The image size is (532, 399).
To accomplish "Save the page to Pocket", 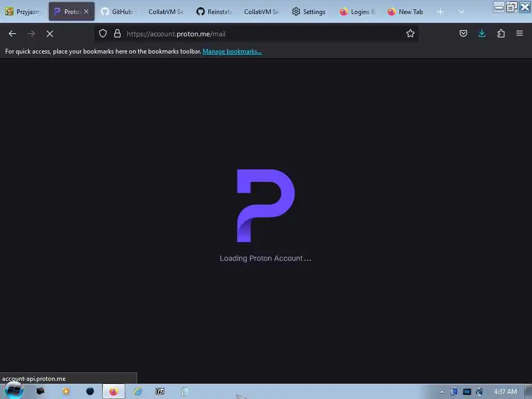I will click(463, 33).
